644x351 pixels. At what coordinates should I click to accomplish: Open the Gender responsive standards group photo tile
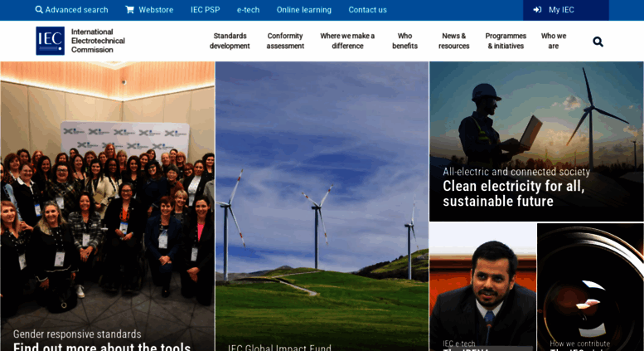(x=107, y=207)
